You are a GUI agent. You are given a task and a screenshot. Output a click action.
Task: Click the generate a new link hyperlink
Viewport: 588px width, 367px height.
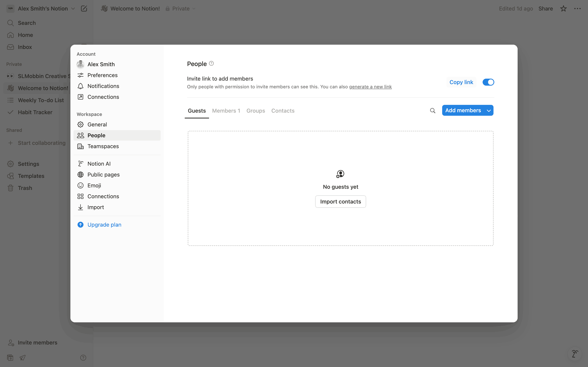(370, 87)
